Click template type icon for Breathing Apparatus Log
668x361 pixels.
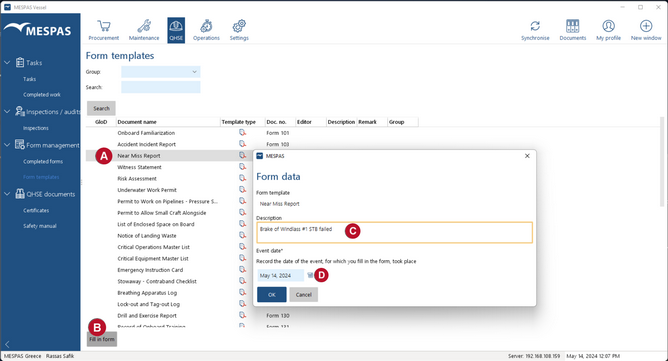click(242, 292)
